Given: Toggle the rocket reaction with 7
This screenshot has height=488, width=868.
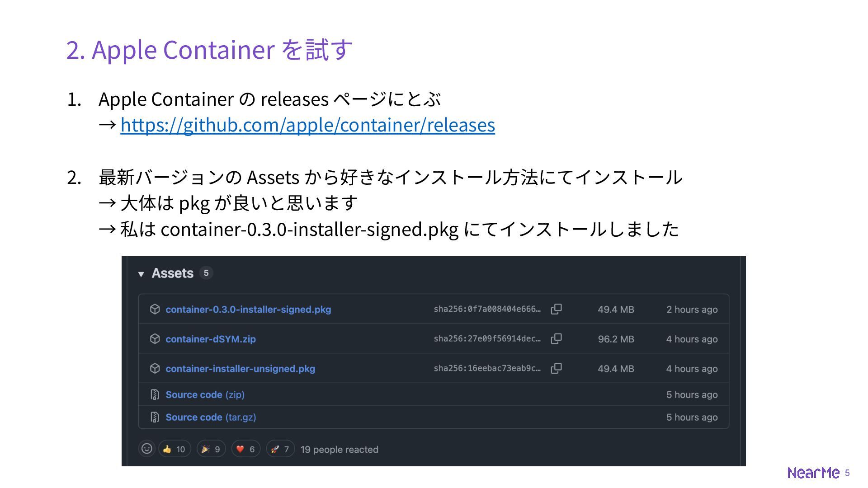Looking at the screenshot, I should point(280,449).
